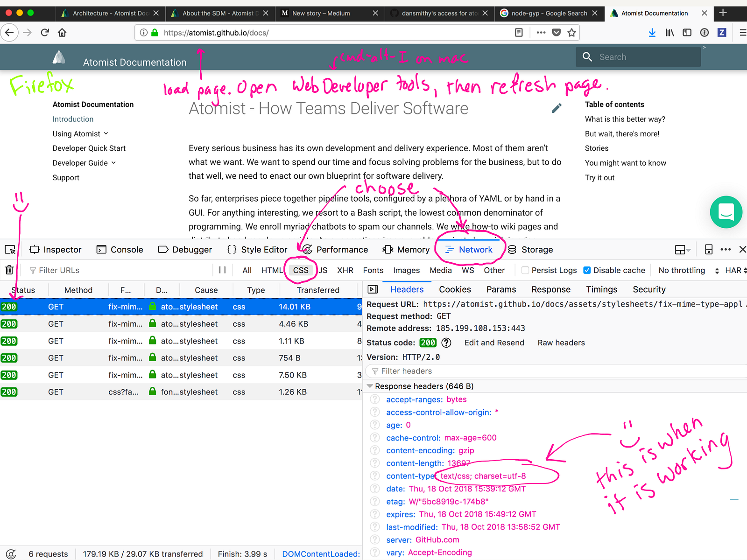Screen dimensions: 747x560
Task: Switch to 'New story – Medium' tab
Action: pyautogui.click(x=330, y=13)
